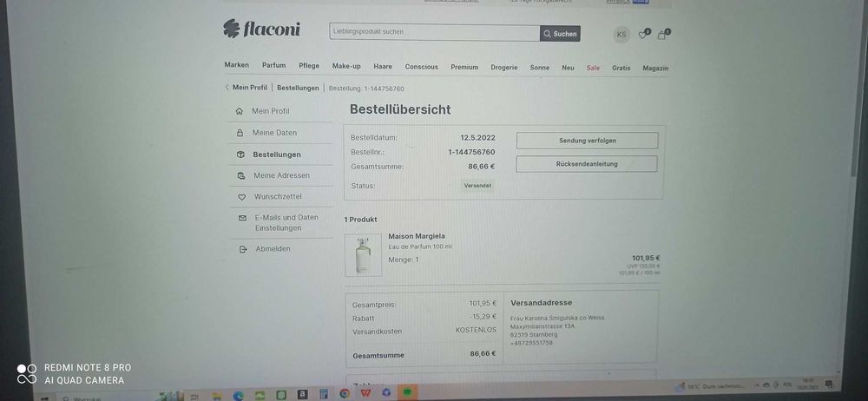The width and height of the screenshot is (868, 401).
Task: Open Microsoft Edge from the taskbar
Action: click(x=239, y=394)
